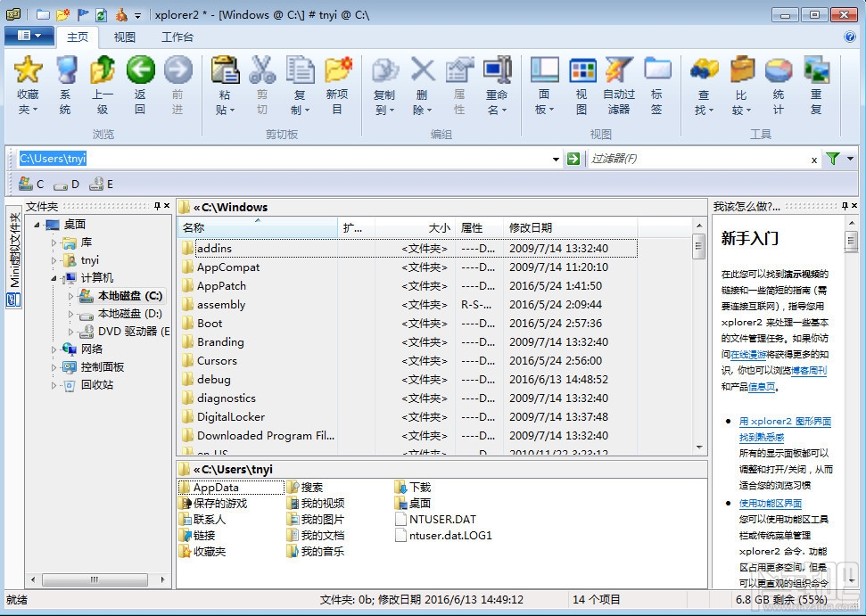Open the 在线漫游 link
The width and height of the screenshot is (866, 616).
point(748,355)
